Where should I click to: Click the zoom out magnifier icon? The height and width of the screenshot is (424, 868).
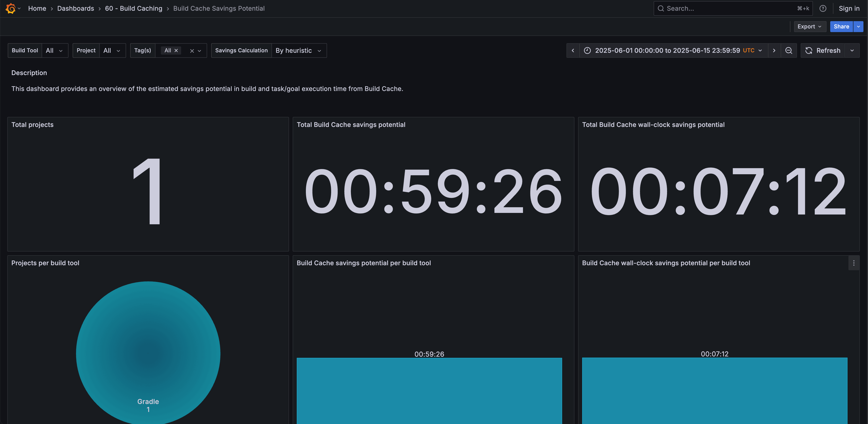pyautogui.click(x=789, y=50)
